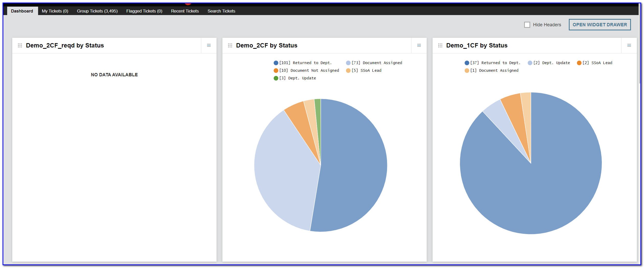The height and width of the screenshot is (268, 644).
Task: Open the Demo_2CF by Status widget menu
Action: tap(419, 45)
